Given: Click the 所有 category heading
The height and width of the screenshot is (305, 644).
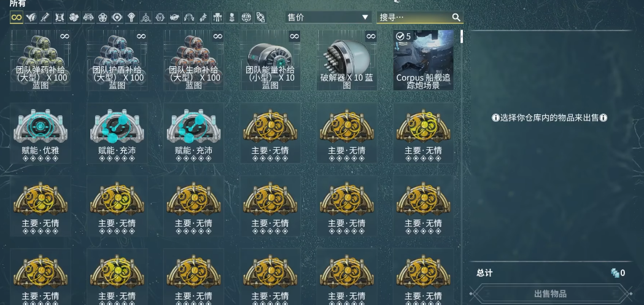Looking at the screenshot, I should [x=17, y=3].
